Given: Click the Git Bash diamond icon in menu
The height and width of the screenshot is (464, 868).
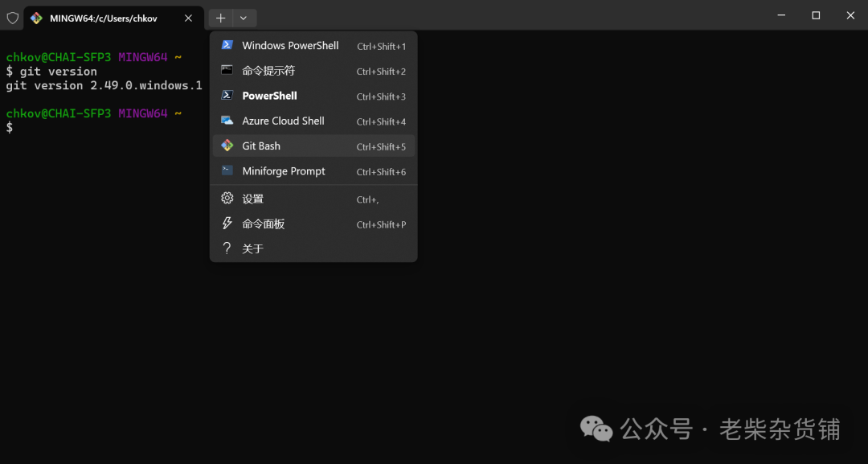Looking at the screenshot, I should (227, 145).
